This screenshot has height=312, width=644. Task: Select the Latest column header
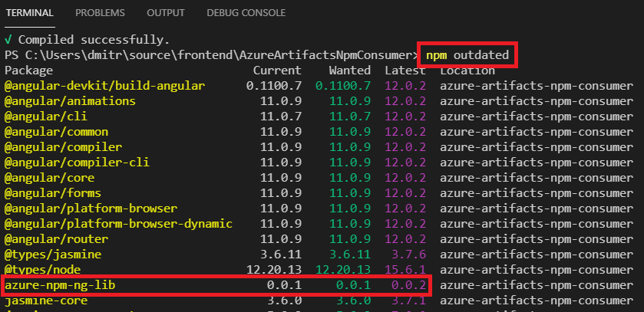(x=404, y=70)
